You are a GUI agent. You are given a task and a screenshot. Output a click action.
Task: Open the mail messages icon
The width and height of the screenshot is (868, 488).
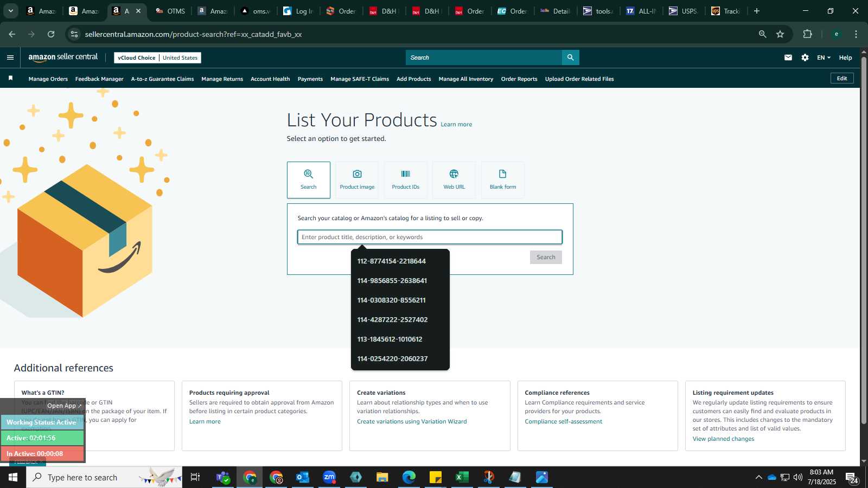point(788,57)
